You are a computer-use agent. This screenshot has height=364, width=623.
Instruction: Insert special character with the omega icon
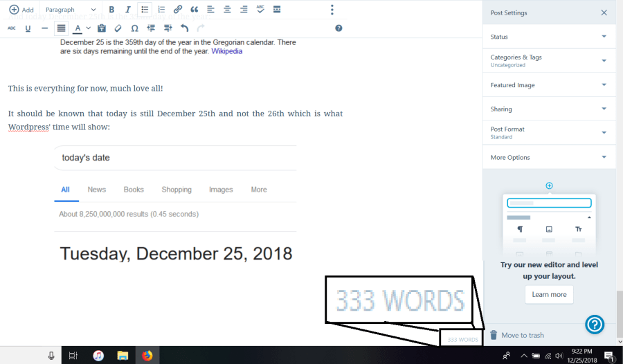tap(134, 28)
